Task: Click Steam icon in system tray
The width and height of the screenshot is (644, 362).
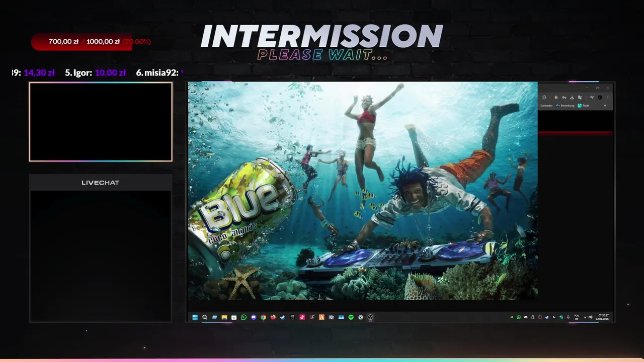Action: tap(547, 317)
